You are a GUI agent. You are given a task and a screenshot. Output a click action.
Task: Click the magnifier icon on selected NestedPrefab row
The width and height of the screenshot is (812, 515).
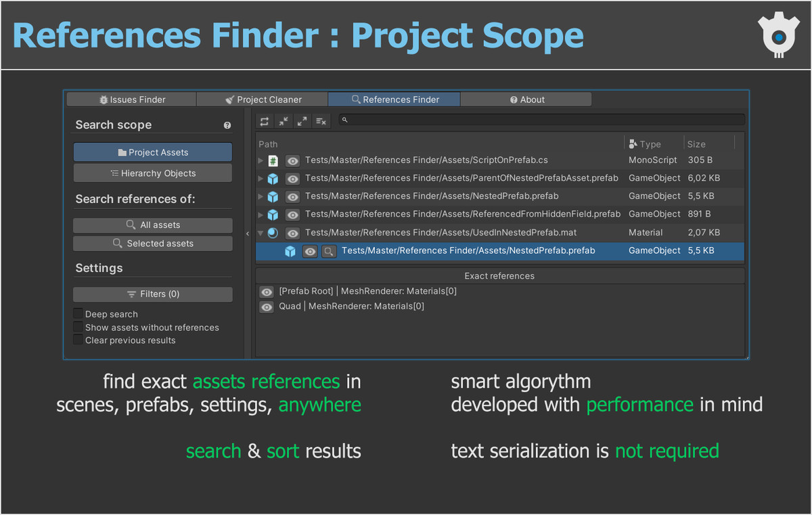[x=329, y=250]
